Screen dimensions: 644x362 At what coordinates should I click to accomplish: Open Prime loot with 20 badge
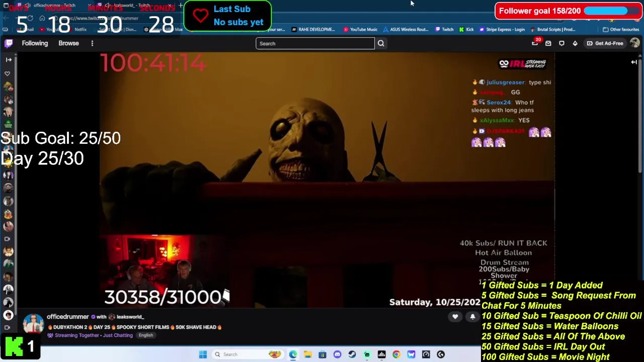pos(535,43)
